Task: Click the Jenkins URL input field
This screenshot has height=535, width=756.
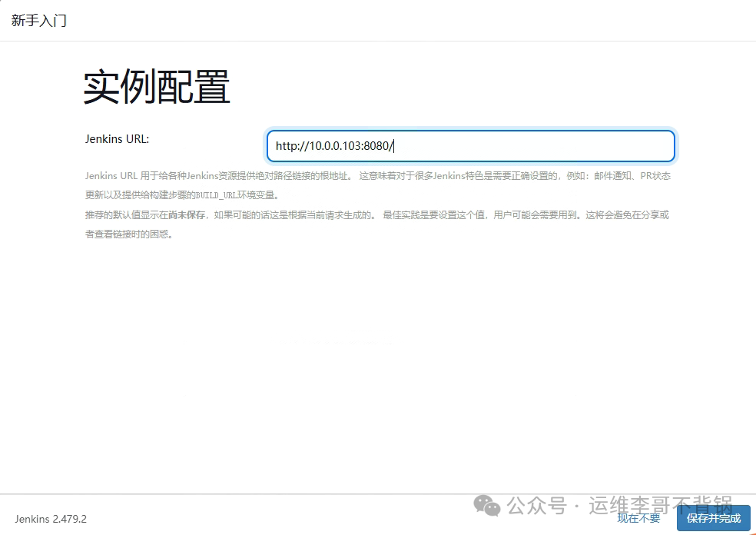Action: pos(470,146)
